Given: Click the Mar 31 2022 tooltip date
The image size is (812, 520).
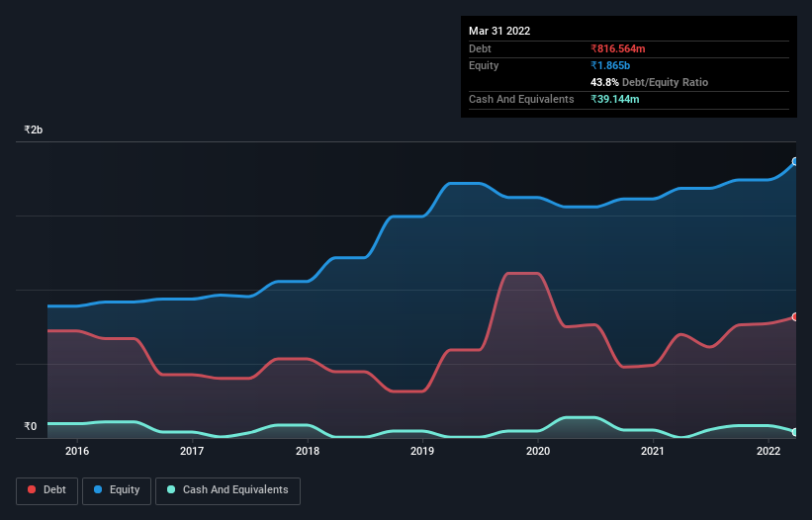Looking at the screenshot, I should pos(499,31).
